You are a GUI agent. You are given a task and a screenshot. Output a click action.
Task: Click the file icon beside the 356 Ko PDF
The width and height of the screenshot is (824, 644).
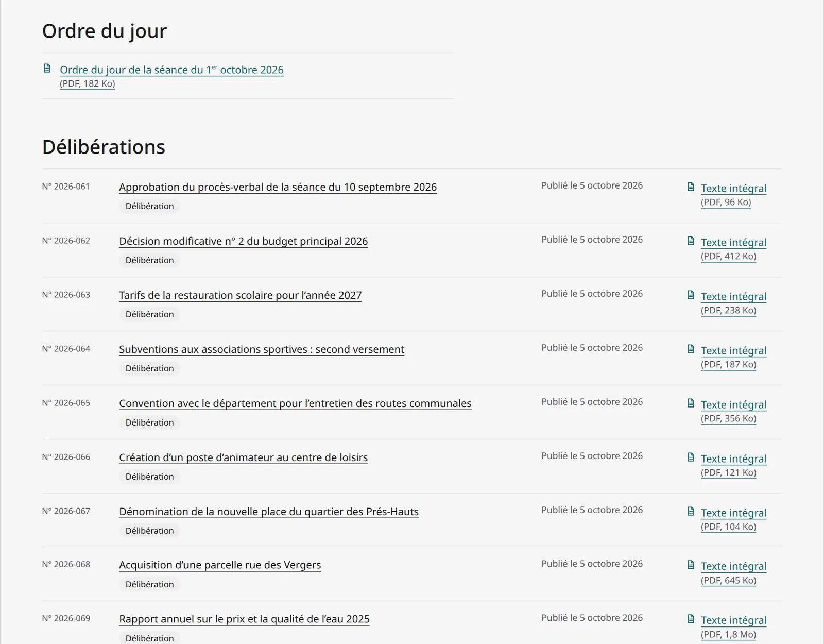(x=691, y=403)
